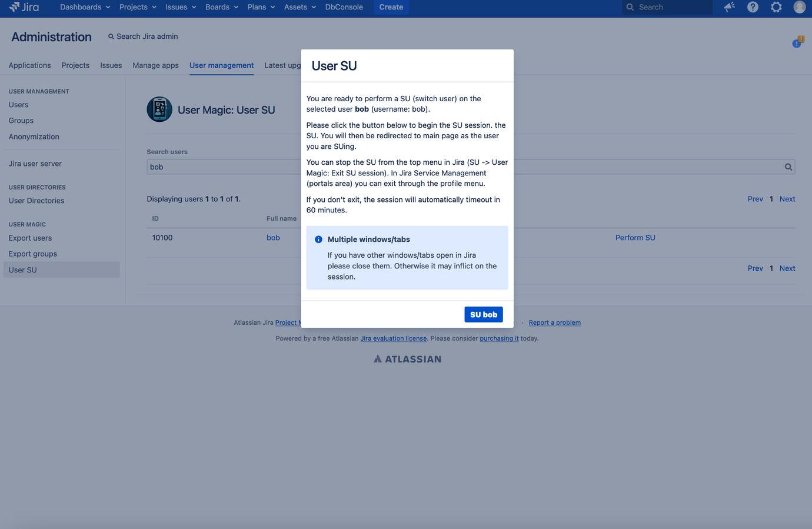Expand the Dashboards dropdown
This screenshot has width=812, height=529.
coord(85,7)
